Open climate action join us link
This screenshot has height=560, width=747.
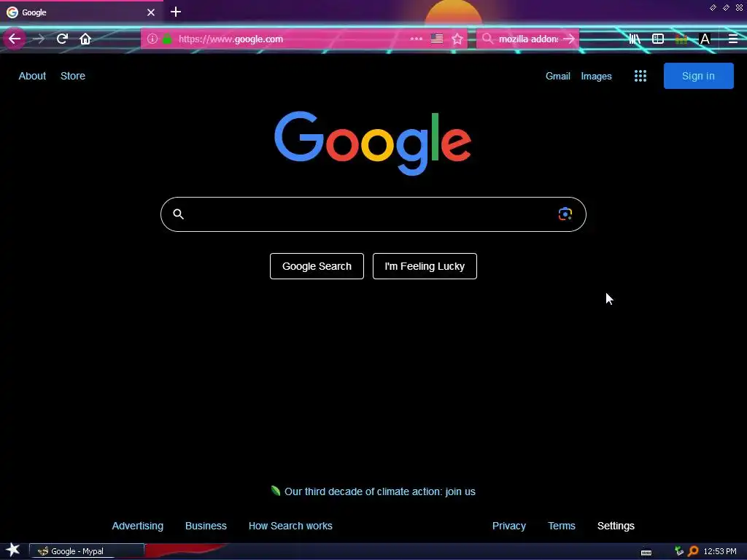tap(379, 491)
